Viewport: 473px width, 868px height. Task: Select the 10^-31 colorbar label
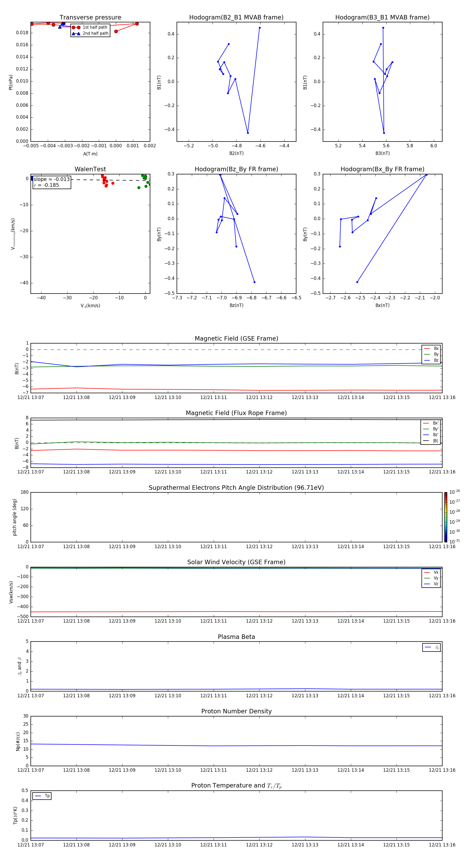(455, 542)
